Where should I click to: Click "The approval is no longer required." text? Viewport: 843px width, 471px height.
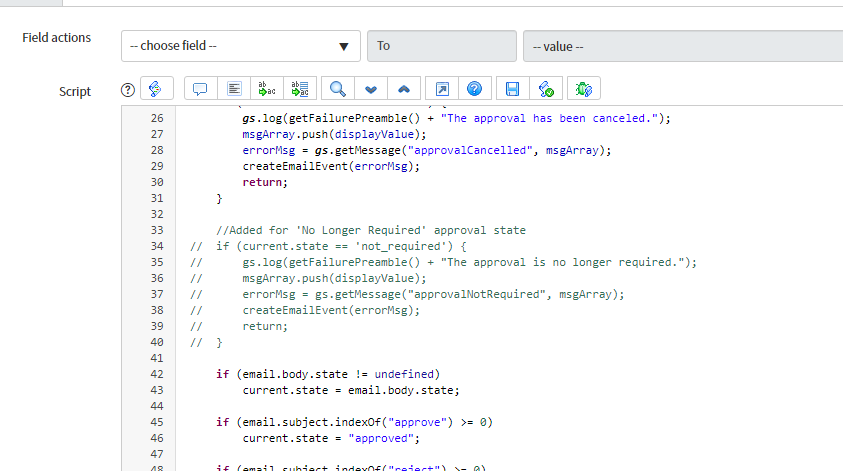tap(562, 262)
